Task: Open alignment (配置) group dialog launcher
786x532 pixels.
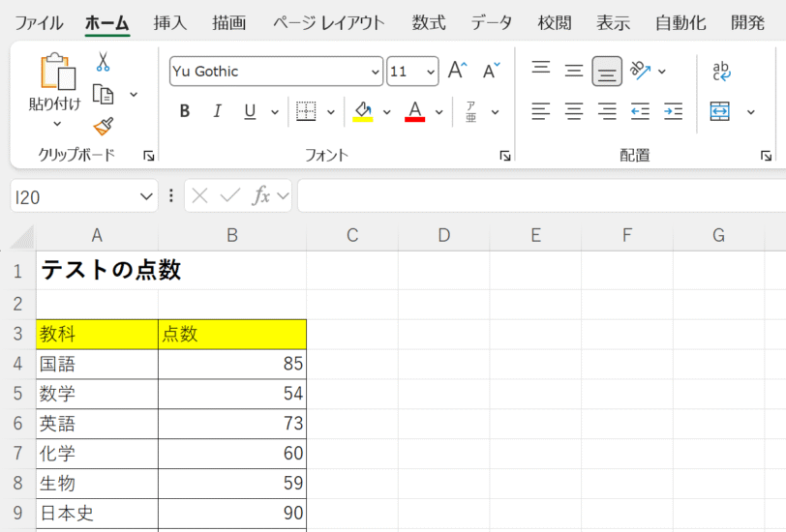Action: [766, 156]
